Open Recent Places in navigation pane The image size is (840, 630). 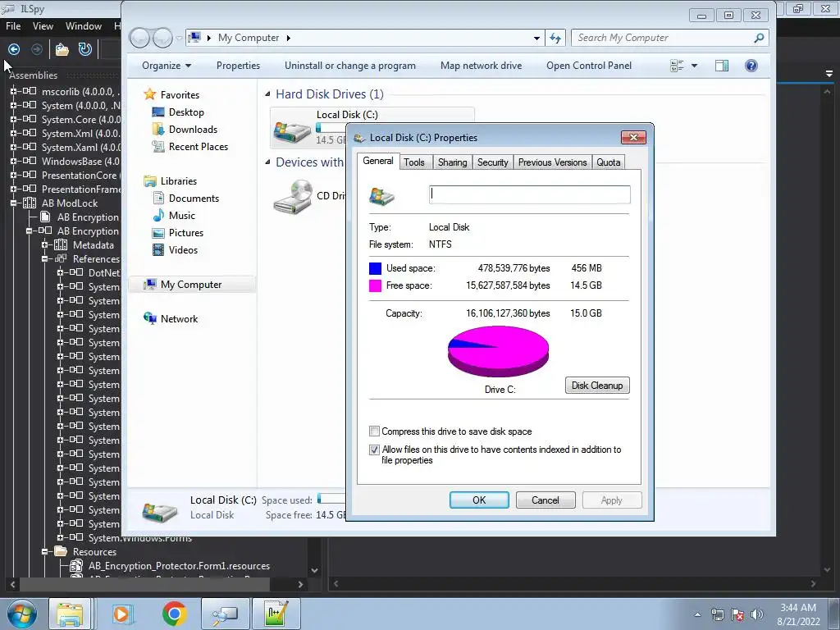point(198,146)
